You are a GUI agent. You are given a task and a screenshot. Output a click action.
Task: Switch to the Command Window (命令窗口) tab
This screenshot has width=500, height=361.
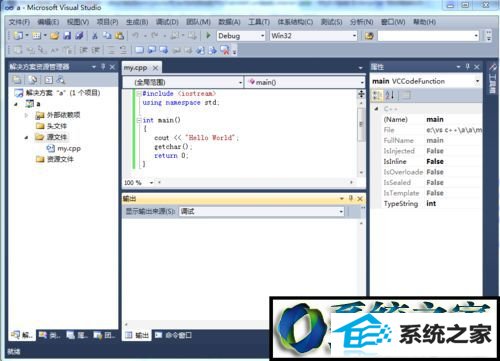173,335
